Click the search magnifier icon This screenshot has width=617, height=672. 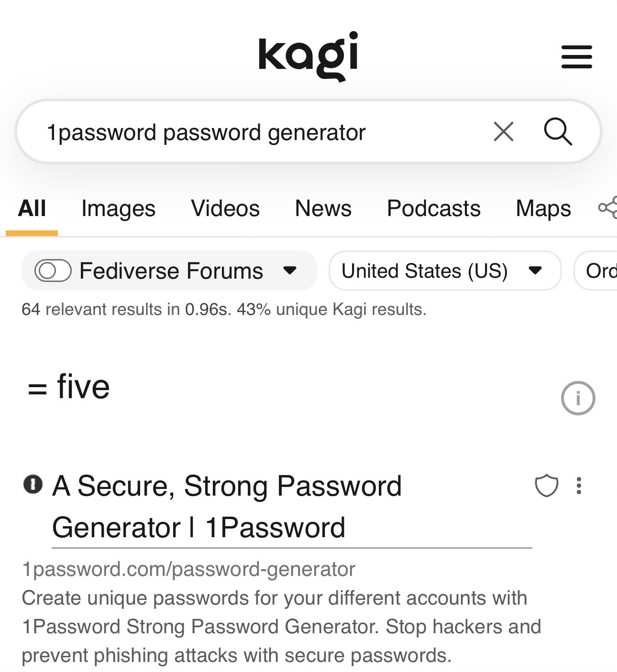click(x=558, y=131)
